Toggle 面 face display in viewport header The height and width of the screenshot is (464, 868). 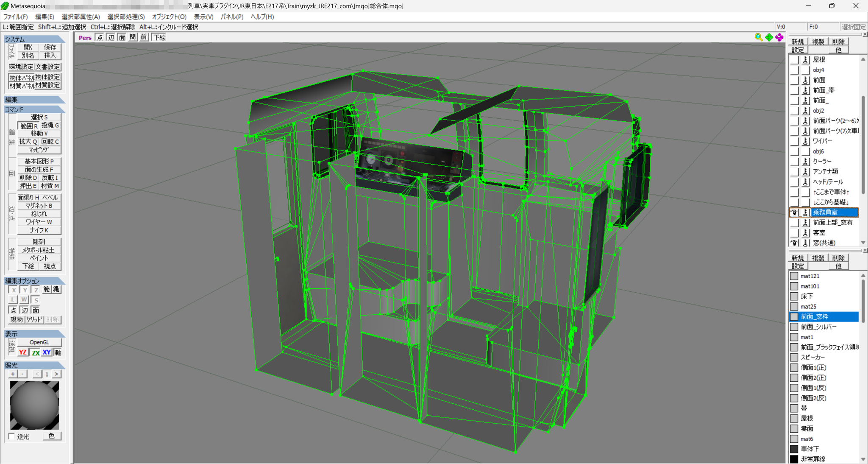pos(122,37)
